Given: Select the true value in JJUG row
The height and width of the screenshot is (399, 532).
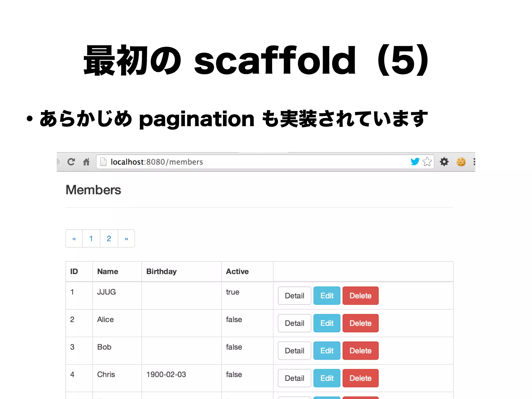Looking at the screenshot, I should [232, 292].
